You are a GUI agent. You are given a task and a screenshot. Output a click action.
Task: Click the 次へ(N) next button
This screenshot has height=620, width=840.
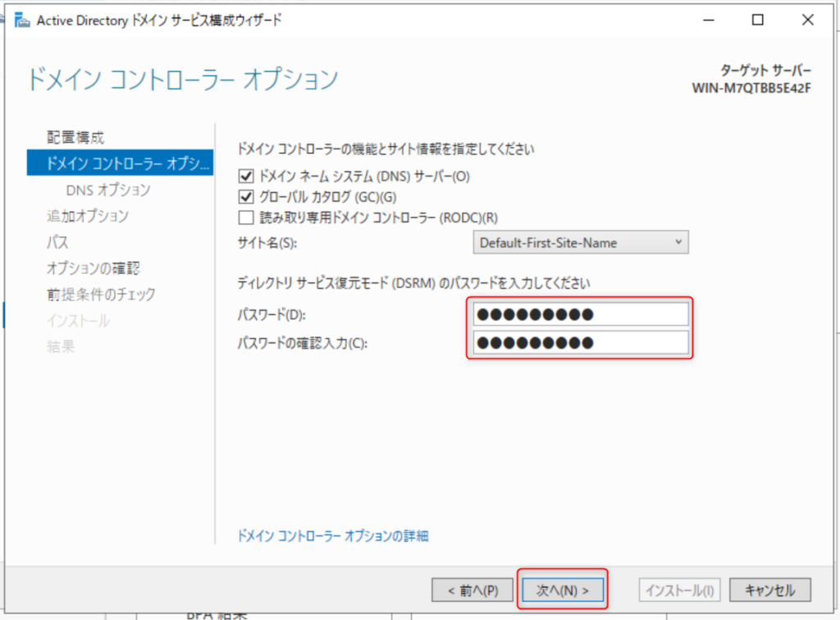(563, 590)
